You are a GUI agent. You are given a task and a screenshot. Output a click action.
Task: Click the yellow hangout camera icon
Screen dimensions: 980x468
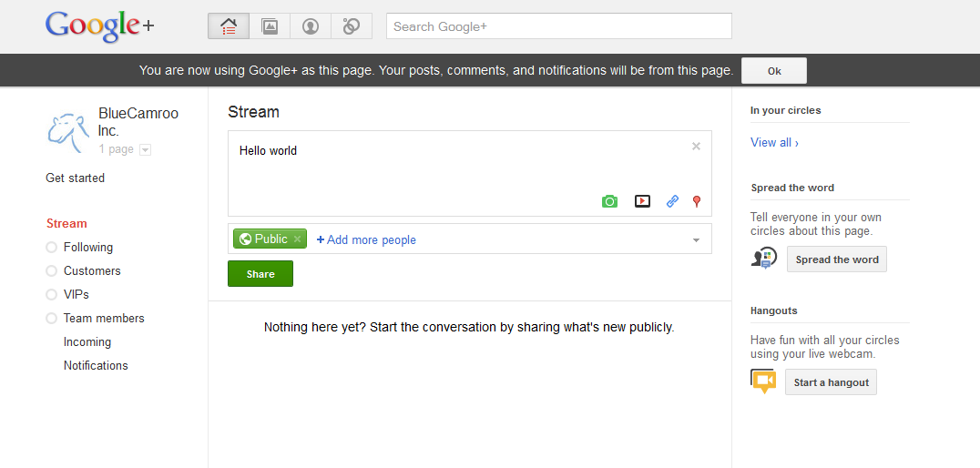(763, 382)
